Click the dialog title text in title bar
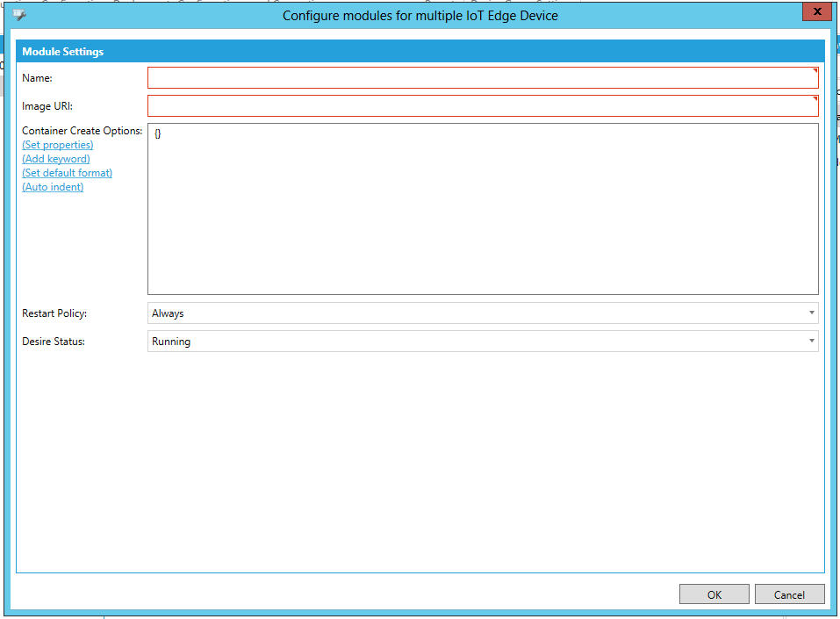The width and height of the screenshot is (840, 619). [420, 15]
